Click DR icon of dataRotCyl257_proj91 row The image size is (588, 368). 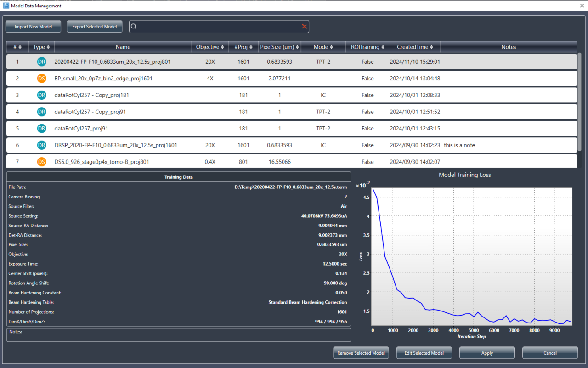[41, 129]
